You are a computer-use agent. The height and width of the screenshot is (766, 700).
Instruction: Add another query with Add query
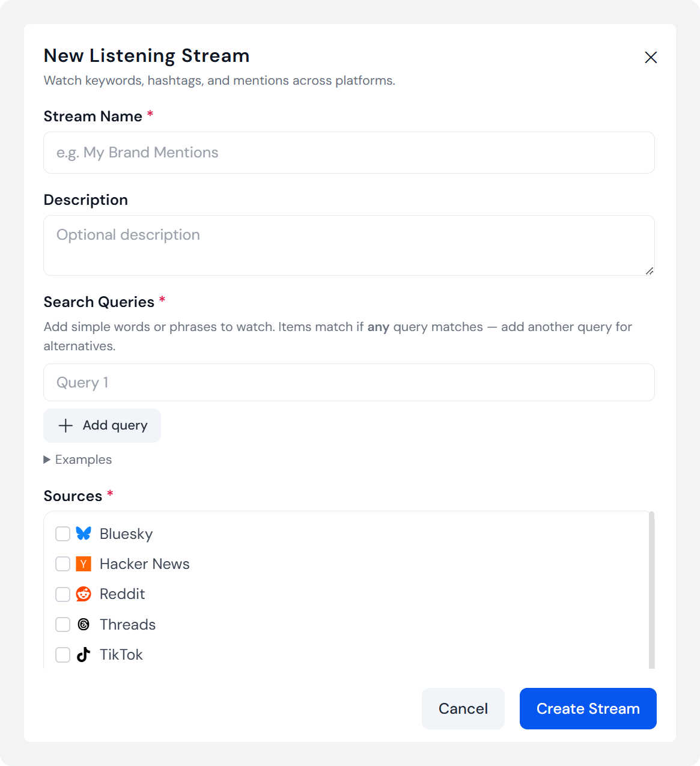pos(102,425)
